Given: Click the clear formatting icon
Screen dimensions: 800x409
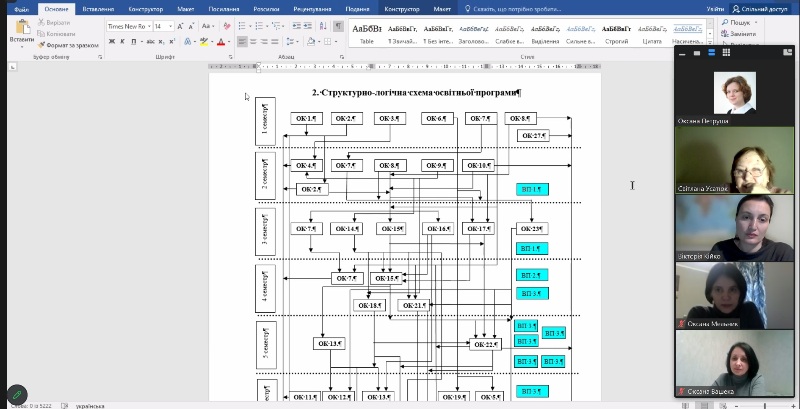Looking at the screenshot, I should 228,26.
